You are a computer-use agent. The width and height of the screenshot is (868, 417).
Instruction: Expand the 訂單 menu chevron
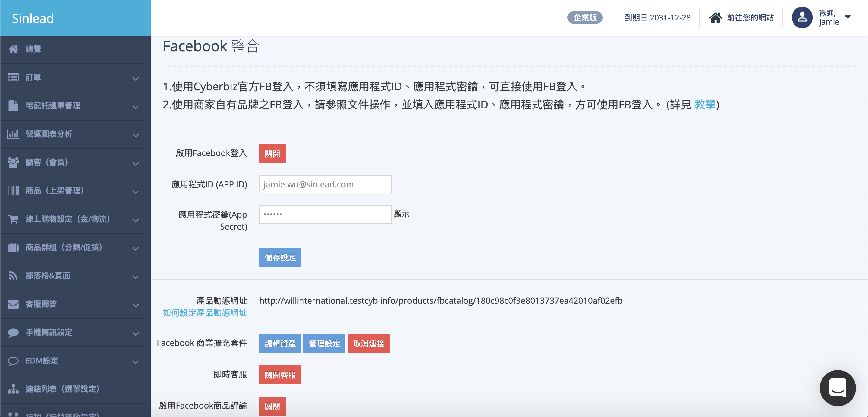[x=135, y=79]
